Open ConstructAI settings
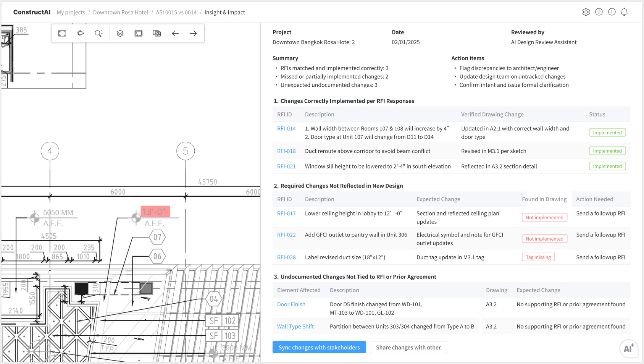Viewport: 644px width, 364px height. (586, 12)
